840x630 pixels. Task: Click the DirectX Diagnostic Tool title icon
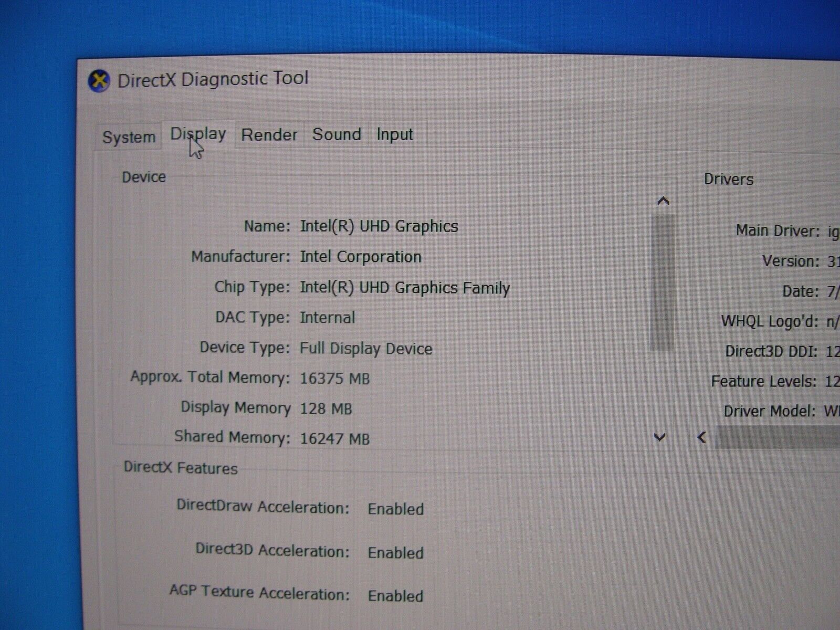[99, 81]
